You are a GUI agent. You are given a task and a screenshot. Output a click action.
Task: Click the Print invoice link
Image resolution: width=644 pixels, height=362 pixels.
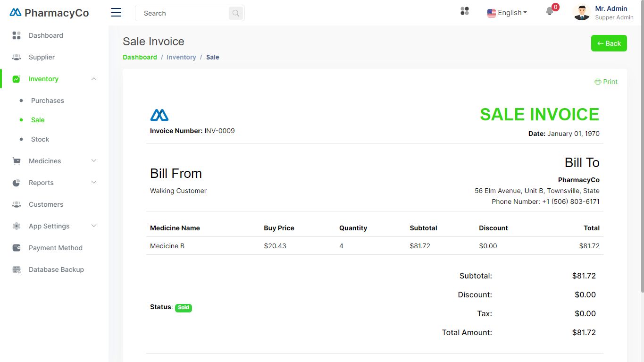(606, 82)
